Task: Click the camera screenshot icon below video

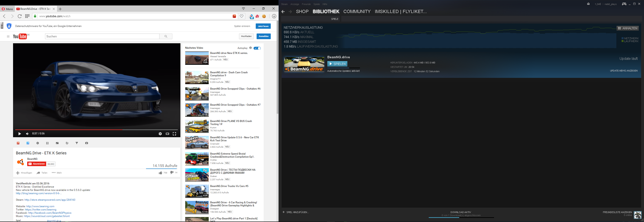Action: pyautogui.click(x=86, y=143)
